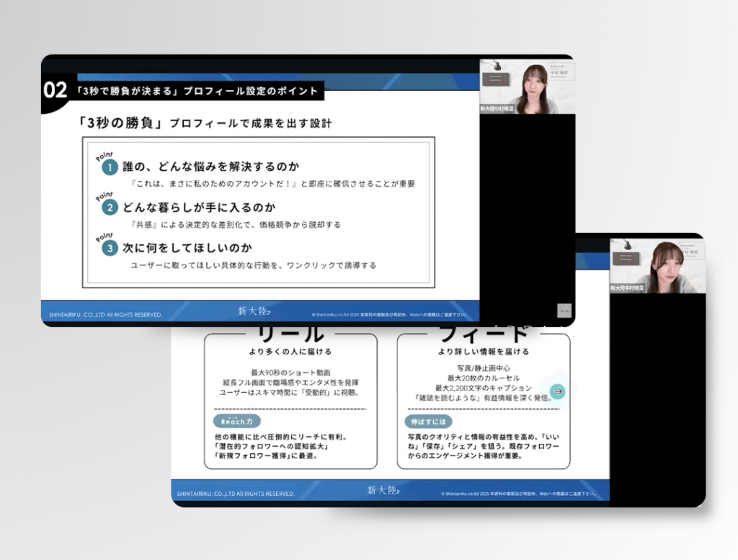Viewport: 738px width, 560px height.
Task: Click the Point 2 numbered circle
Action: 110,208
